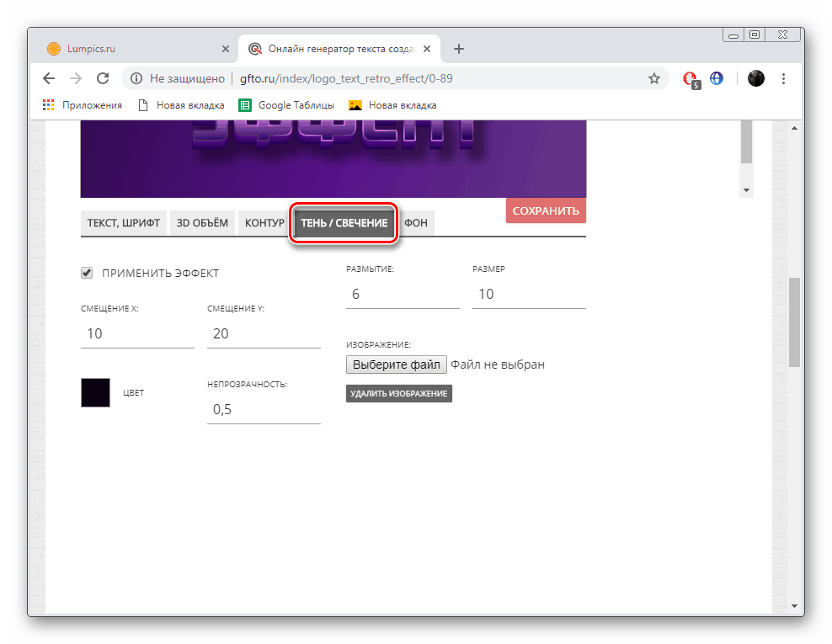The image size is (832, 644).
Task: Close the 'Онлайн генератор текста' tab
Action: tap(427, 49)
